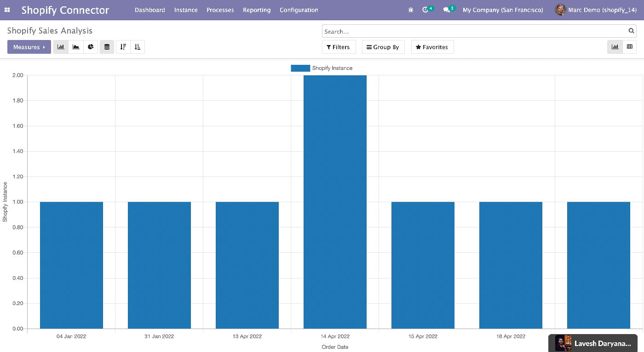
Task: Open the Processes menu
Action: click(220, 10)
